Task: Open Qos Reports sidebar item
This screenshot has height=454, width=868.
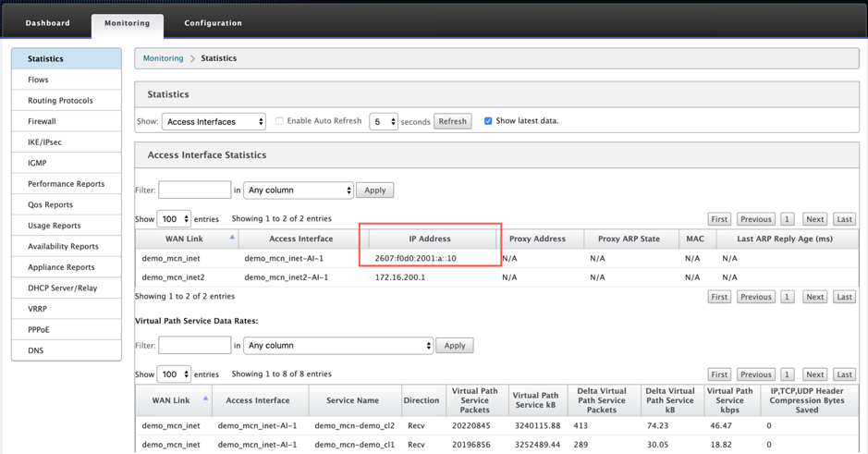Action: tap(67, 205)
